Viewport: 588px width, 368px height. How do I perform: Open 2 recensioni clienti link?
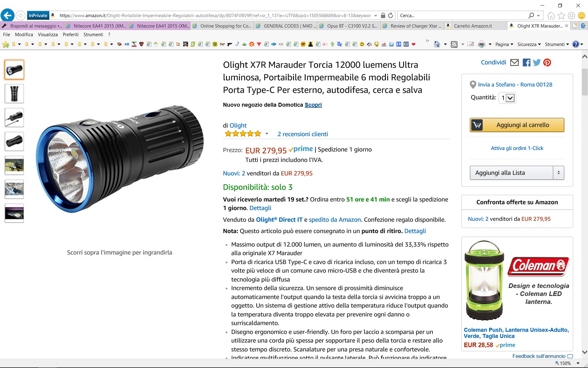[303, 134]
